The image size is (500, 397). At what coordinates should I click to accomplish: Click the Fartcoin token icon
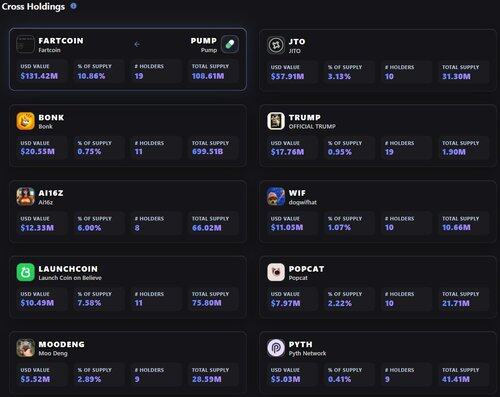pos(26,44)
